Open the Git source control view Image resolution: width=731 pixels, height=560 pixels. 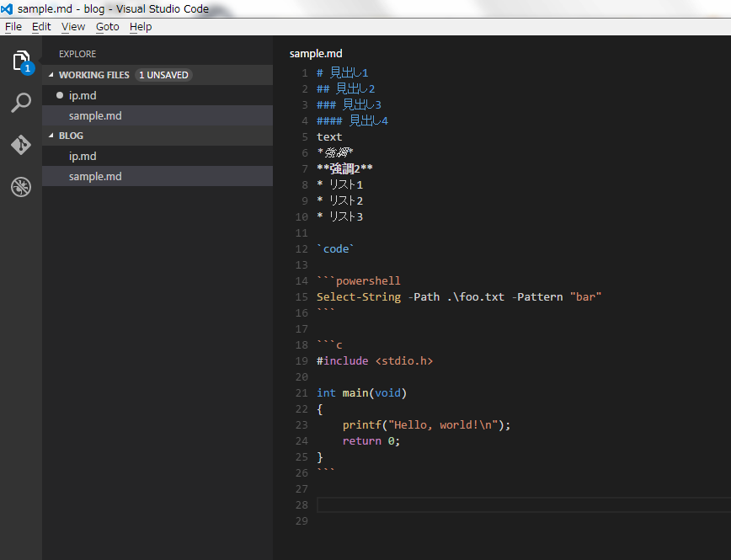[20, 145]
